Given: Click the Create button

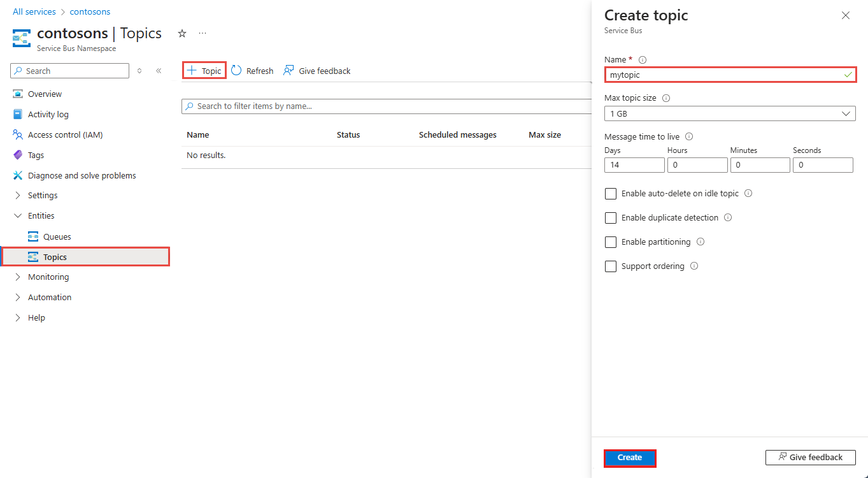Looking at the screenshot, I should click(x=629, y=458).
